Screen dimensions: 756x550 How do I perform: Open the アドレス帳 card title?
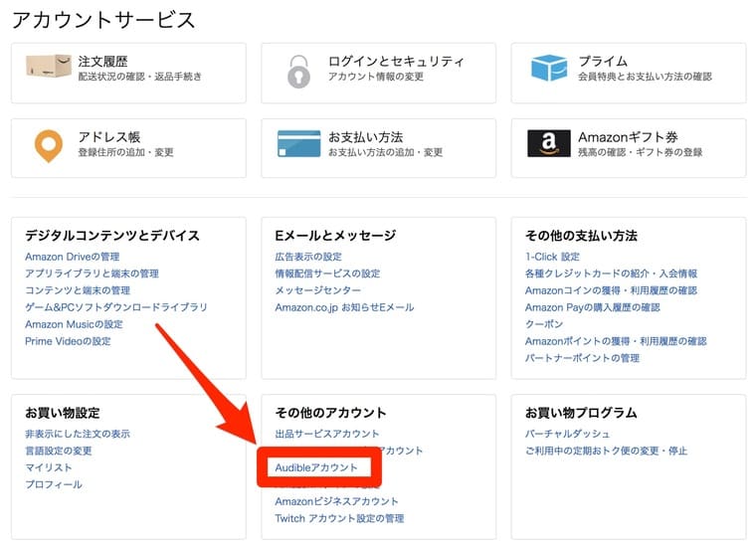[109, 137]
